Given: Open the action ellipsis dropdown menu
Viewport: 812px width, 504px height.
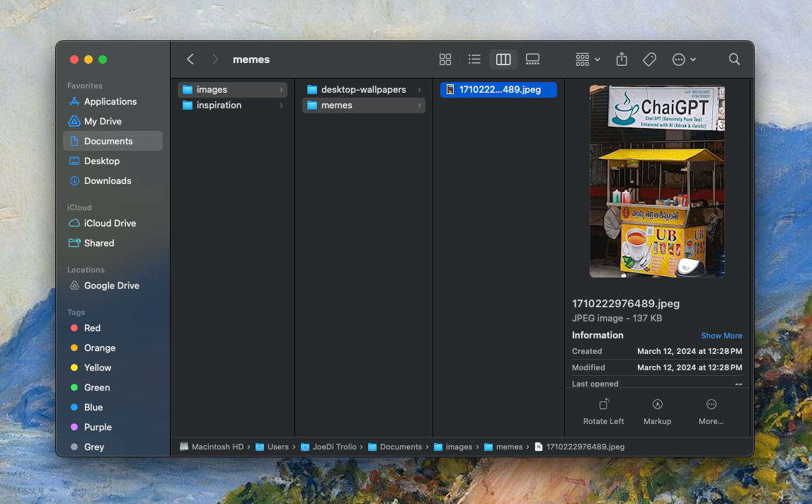Looking at the screenshot, I should (684, 59).
